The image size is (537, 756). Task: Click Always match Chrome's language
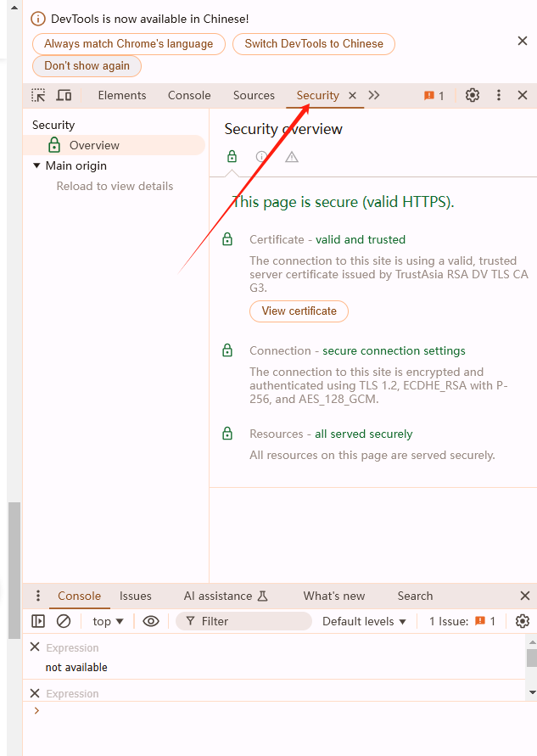click(129, 44)
